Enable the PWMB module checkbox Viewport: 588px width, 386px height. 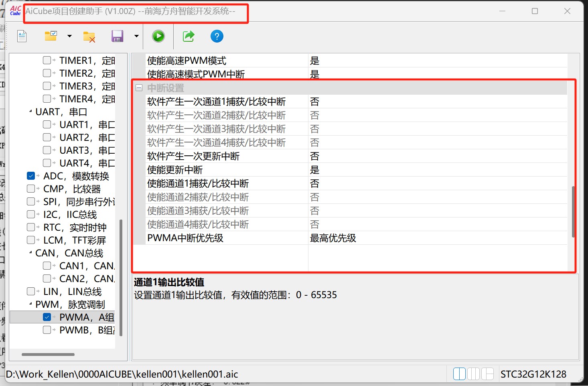point(47,330)
